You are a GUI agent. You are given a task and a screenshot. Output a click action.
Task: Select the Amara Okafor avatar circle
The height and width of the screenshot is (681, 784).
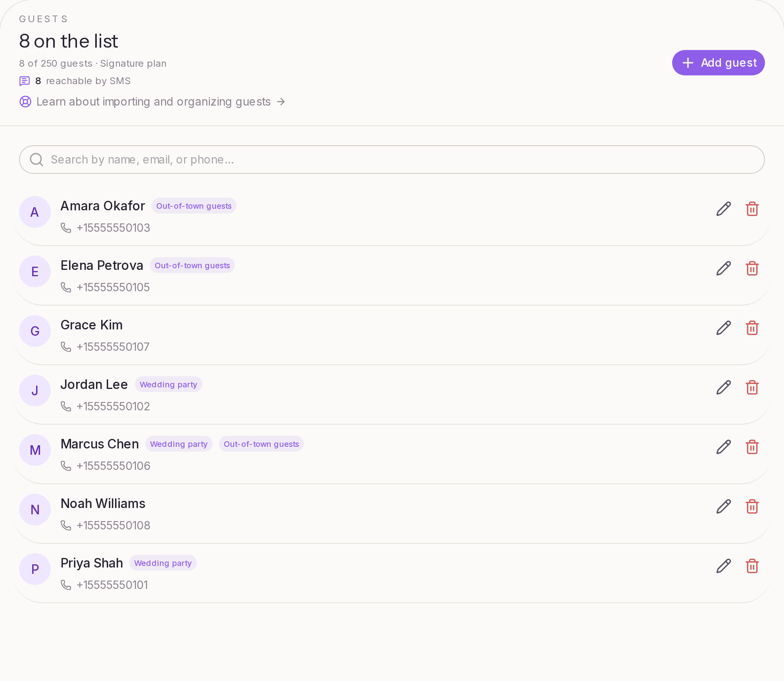pos(35,212)
